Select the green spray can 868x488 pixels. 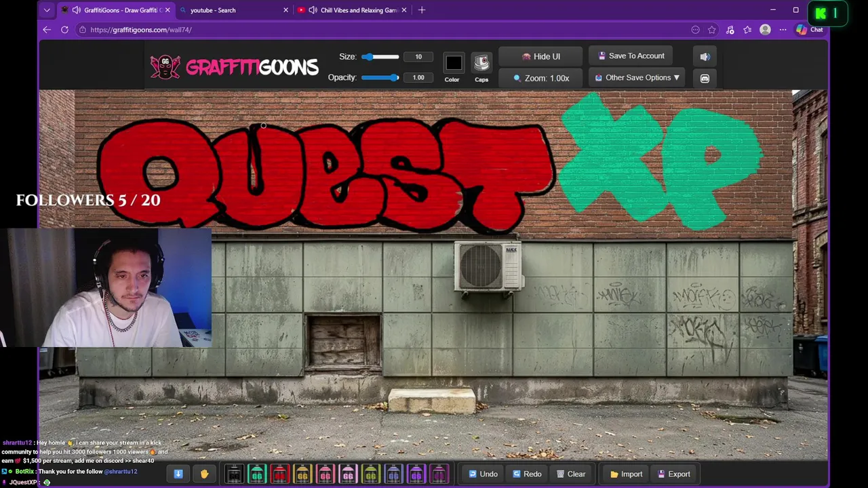click(x=257, y=474)
